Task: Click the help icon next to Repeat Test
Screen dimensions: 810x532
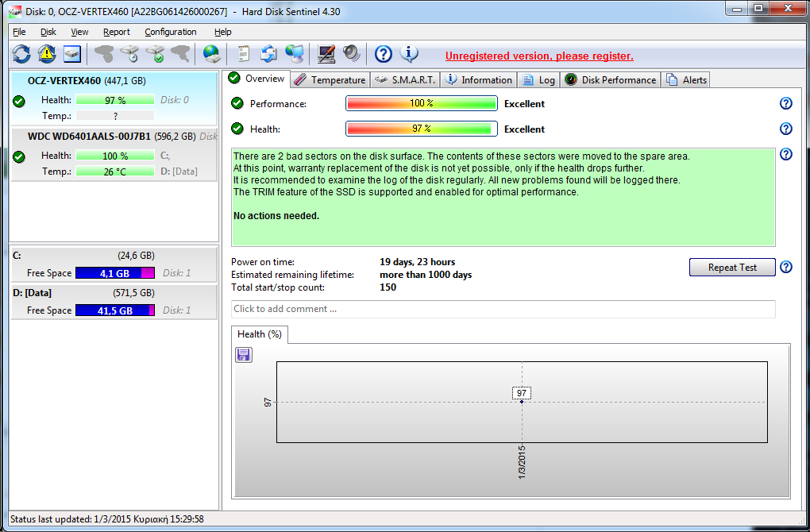Action: click(x=785, y=267)
